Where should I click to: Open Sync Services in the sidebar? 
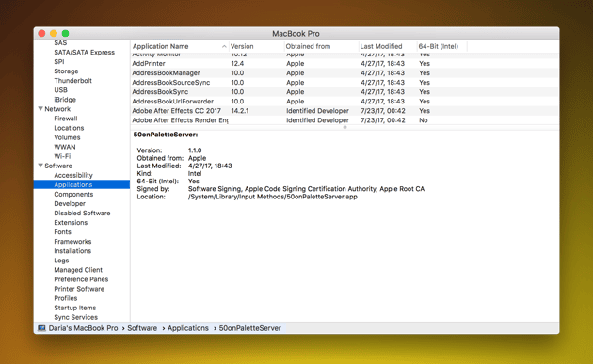pyautogui.click(x=75, y=317)
